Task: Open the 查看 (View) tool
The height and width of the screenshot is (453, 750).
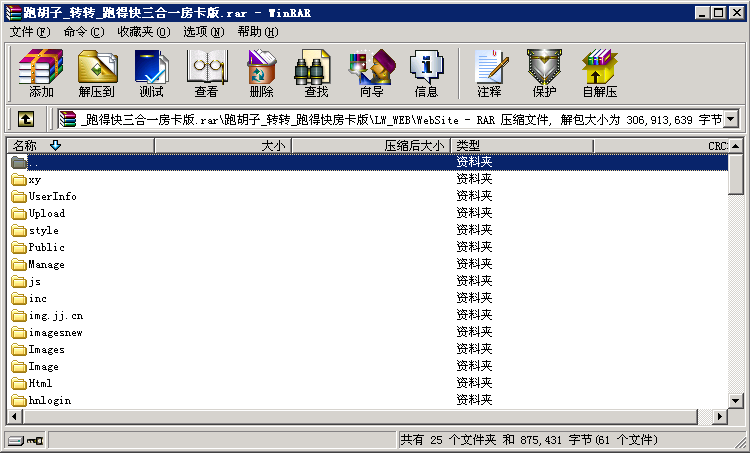Action: [206, 73]
